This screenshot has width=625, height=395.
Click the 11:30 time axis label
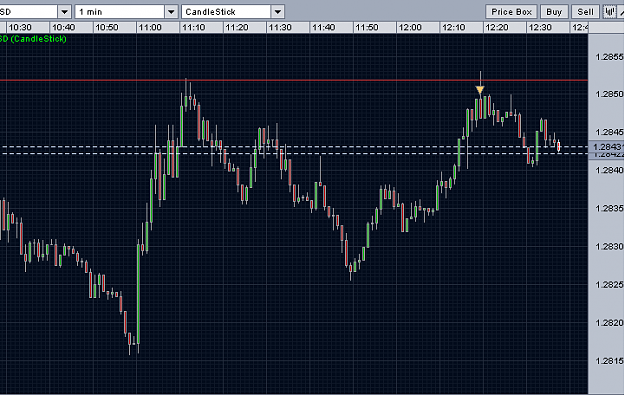pos(280,28)
